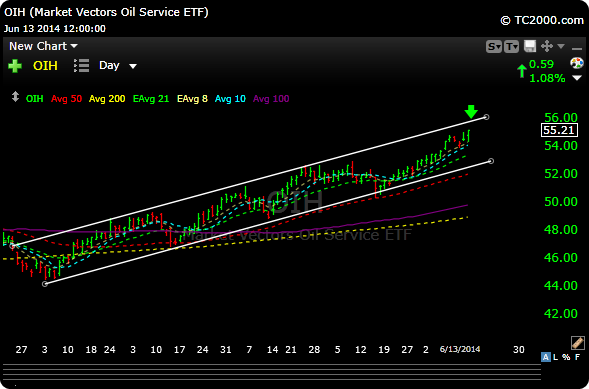This screenshot has width=589, height=389.
Task: Click the green plus add-indicator icon
Action: tap(15, 66)
